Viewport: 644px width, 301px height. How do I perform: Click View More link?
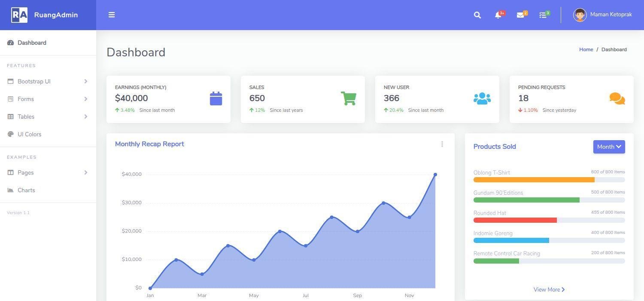tap(549, 289)
